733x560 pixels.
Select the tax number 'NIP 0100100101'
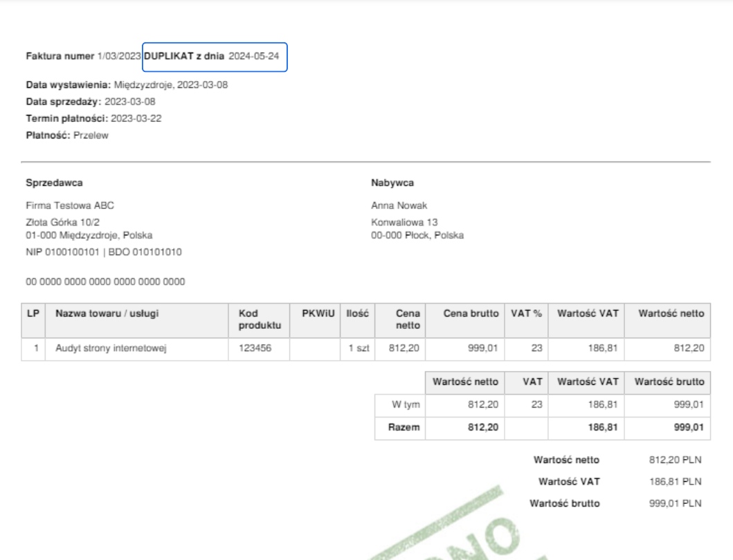62,253
